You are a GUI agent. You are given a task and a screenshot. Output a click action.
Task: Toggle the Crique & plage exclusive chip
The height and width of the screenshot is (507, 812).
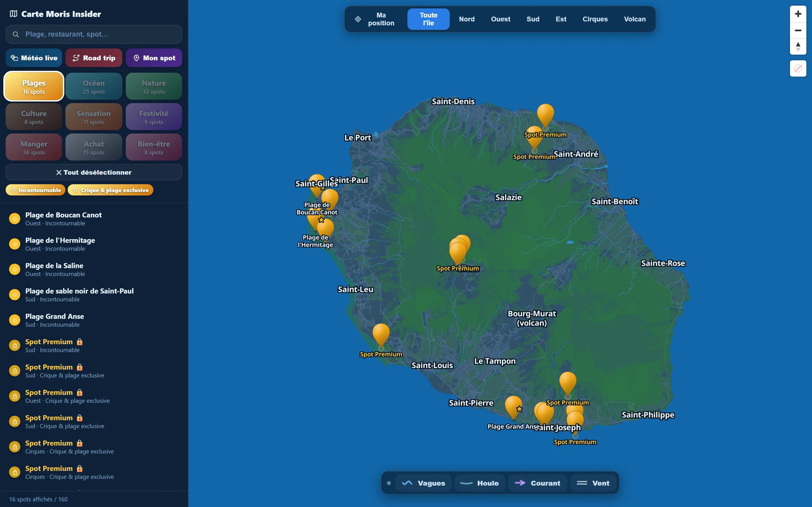111,190
